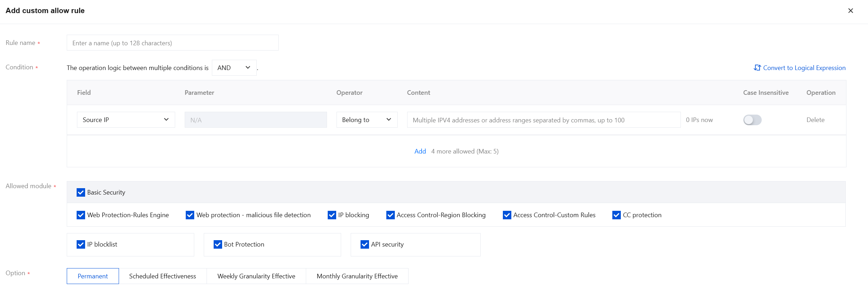The width and height of the screenshot is (868, 295).
Task: Uncheck the API security checkbox
Action: pos(365,244)
